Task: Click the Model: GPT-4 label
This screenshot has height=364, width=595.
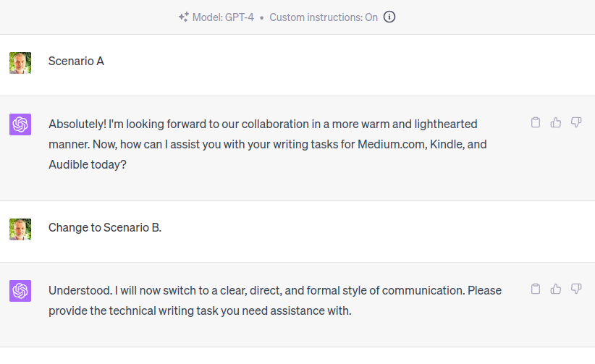Action: (x=223, y=17)
